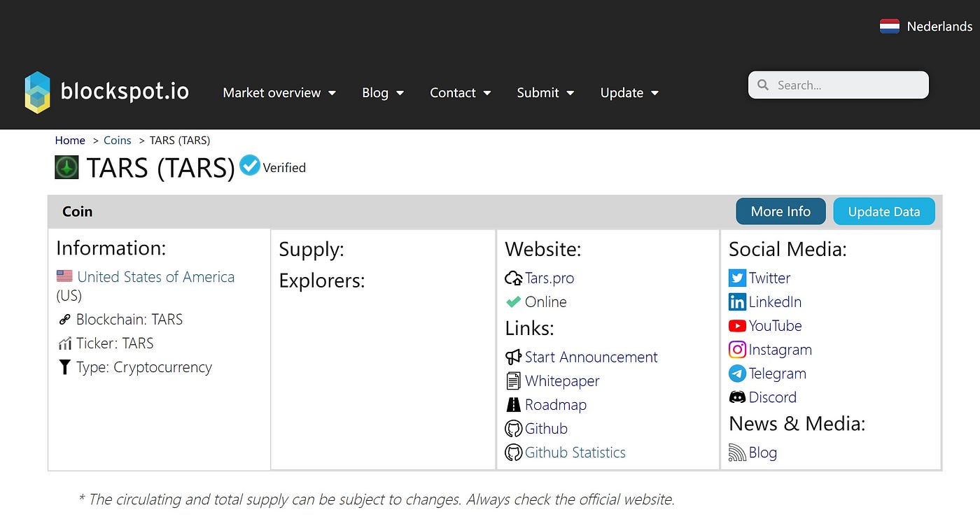The width and height of the screenshot is (980, 519).
Task: Open the Github link text
Action: [x=546, y=428]
